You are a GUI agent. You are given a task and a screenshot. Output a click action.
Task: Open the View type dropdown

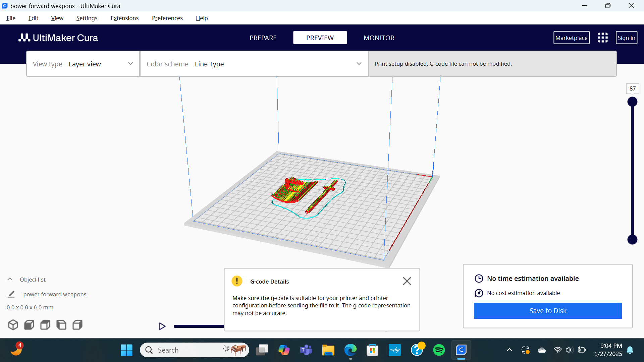[x=83, y=64]
